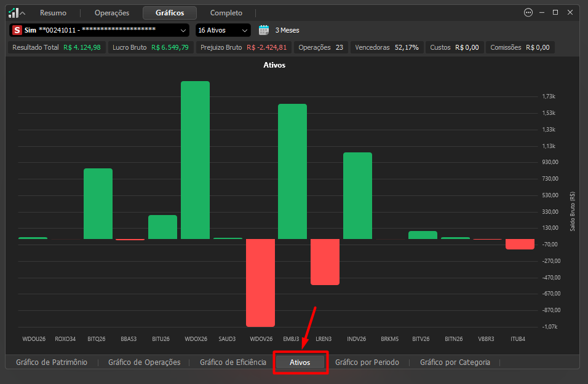Open Gráfico por Categoria tab
Screen dimensions: 588x384
click(455, 362)
